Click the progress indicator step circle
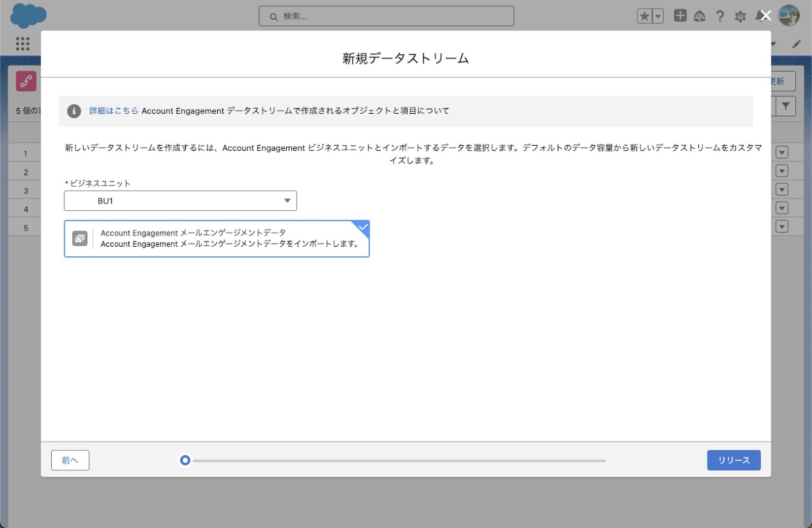 click(x=185, y=460)
